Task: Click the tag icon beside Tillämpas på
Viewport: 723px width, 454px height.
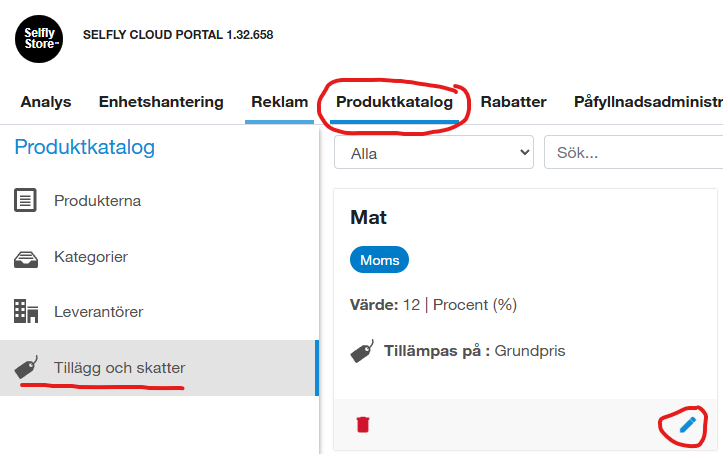Action: (362, 352)
